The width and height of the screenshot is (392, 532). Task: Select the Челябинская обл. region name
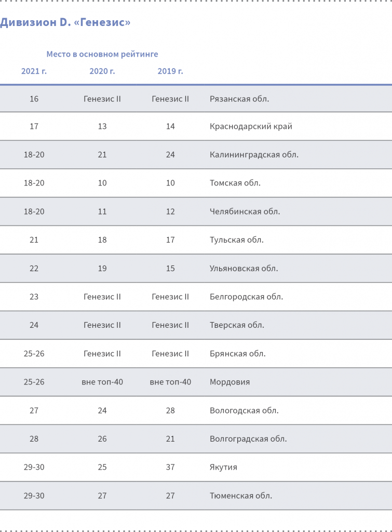pyautogui.click(x=245, y=211)
